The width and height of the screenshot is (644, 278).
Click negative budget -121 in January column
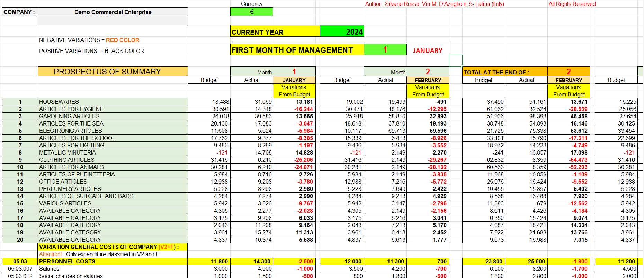[x=209, y=152]
